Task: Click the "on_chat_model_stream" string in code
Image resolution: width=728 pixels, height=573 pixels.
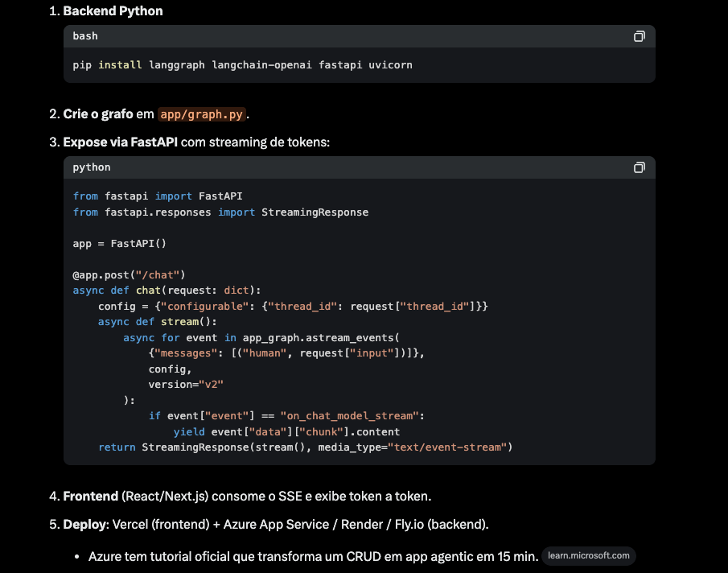Action: [x=352, y=415]
